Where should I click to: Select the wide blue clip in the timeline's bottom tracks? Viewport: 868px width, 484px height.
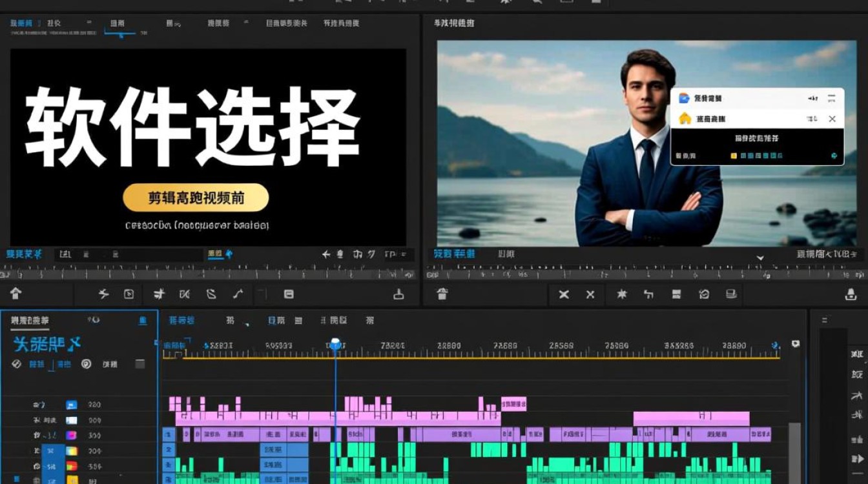pos(284,466)
